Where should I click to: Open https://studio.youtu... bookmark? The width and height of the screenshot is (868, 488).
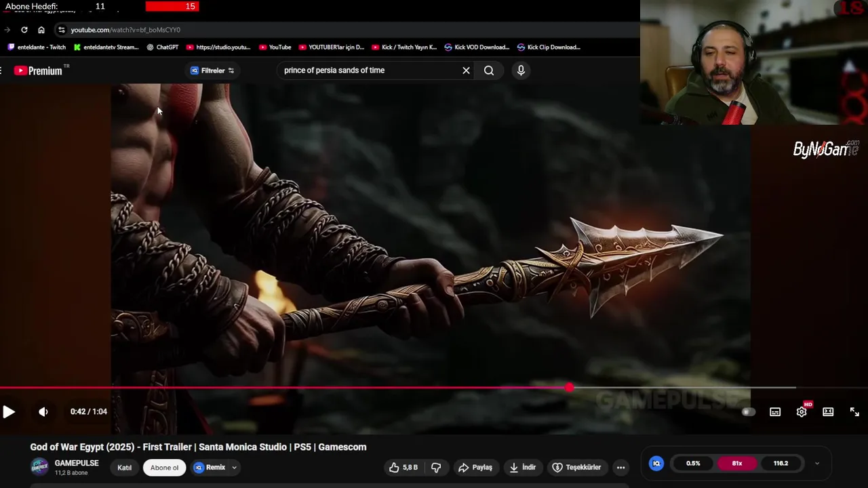[x=218, y=47]
